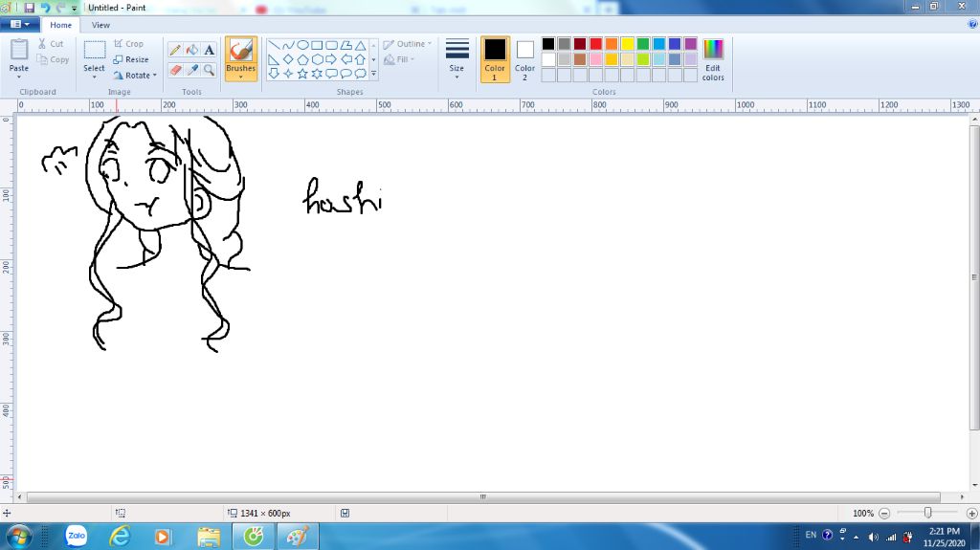Select the Eraser tool

(x=175, y=70)
